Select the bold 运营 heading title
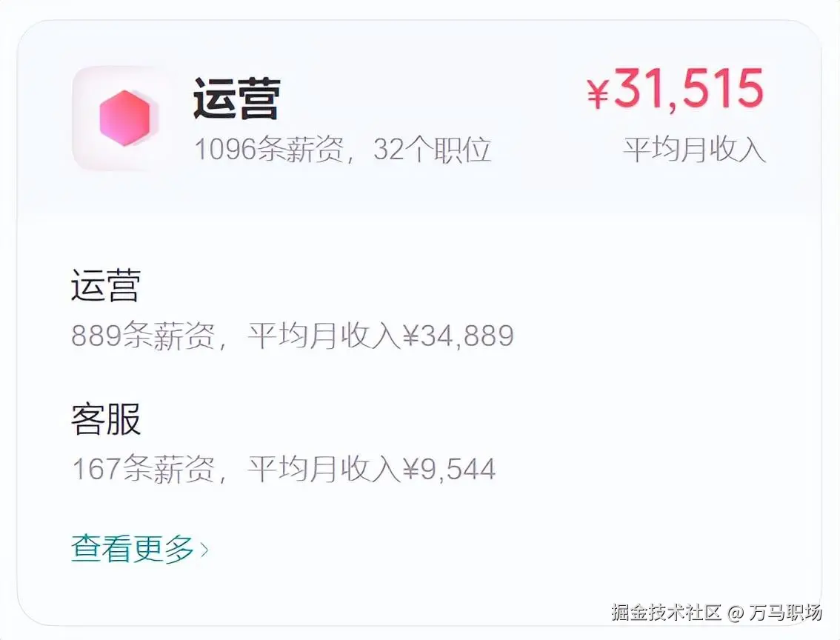Screen dimensions: 840x640 point(236,100)
